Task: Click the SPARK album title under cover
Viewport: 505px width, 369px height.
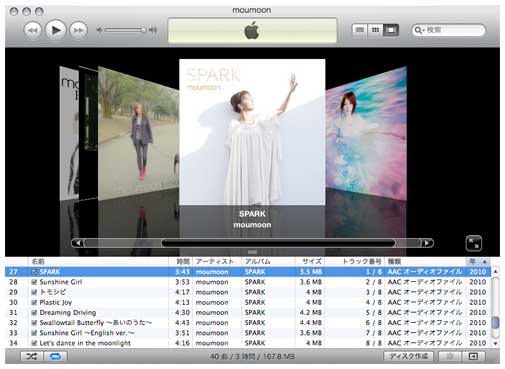Action: click(x=252, y=214)
